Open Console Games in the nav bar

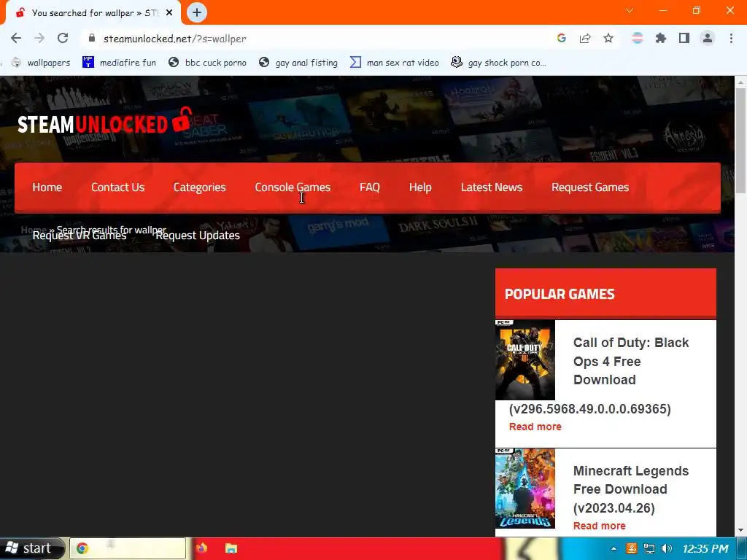(x=293, y=187)
